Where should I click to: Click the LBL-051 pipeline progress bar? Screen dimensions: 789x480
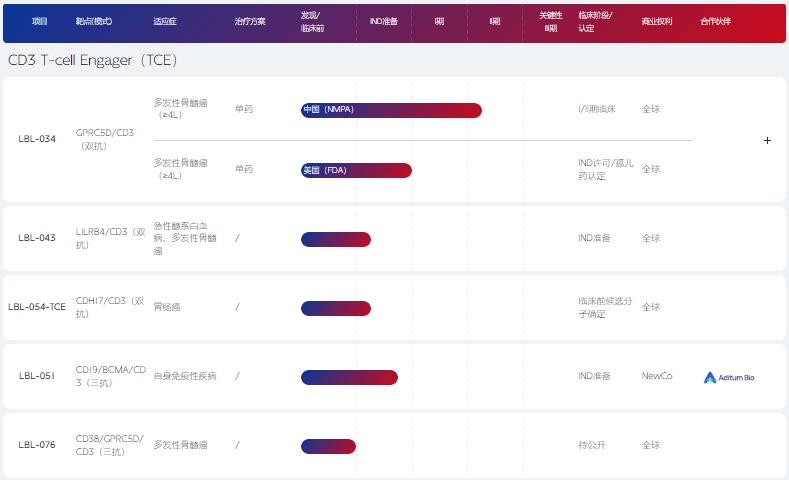coord(349,377)
